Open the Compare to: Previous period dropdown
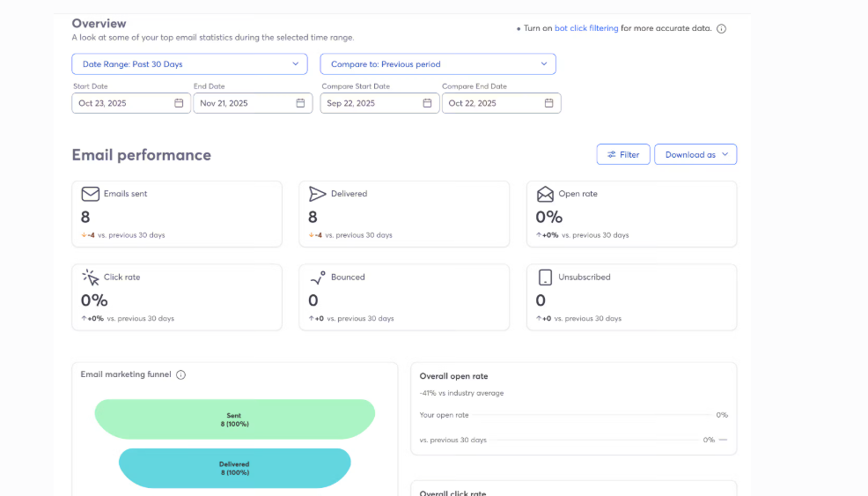The image size is (868, 496). (438, 63)
